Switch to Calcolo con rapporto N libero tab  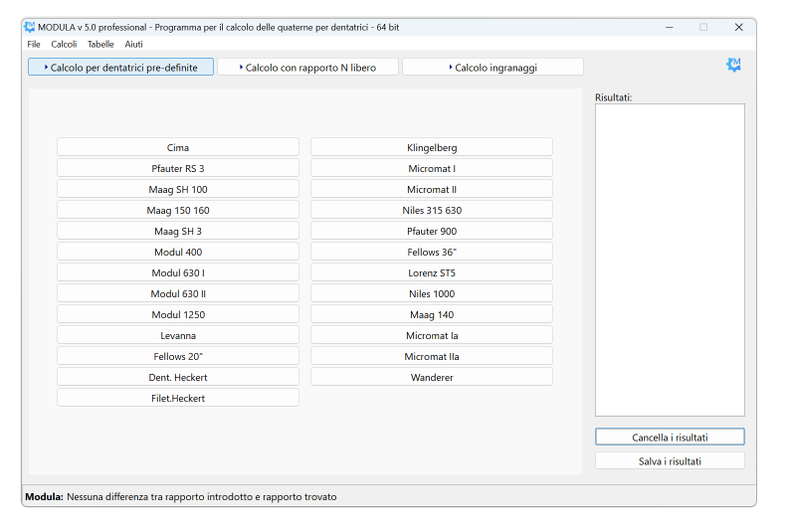coord(308,67)
